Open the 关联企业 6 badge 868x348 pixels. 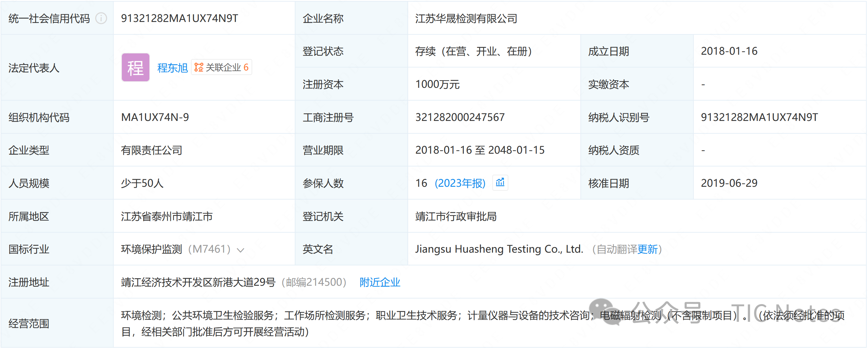tap(222, 68)
